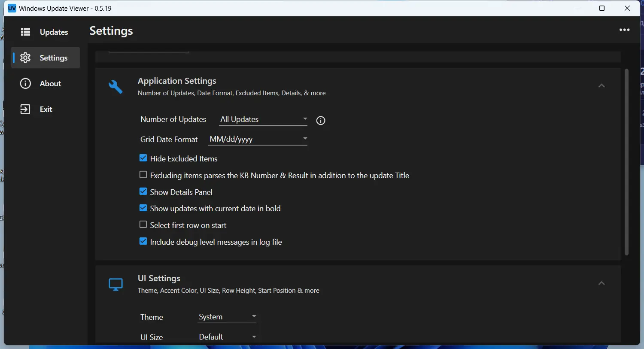Viewport: 644px width, 349px height.
Task: Minimize the Windows Update Viewer window
Action: (x=577, y=8)
